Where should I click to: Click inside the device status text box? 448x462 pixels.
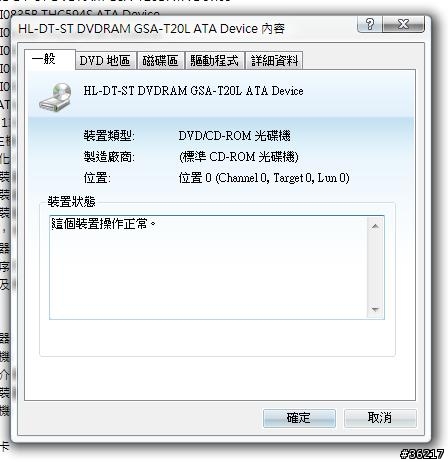tap(209, 268)
